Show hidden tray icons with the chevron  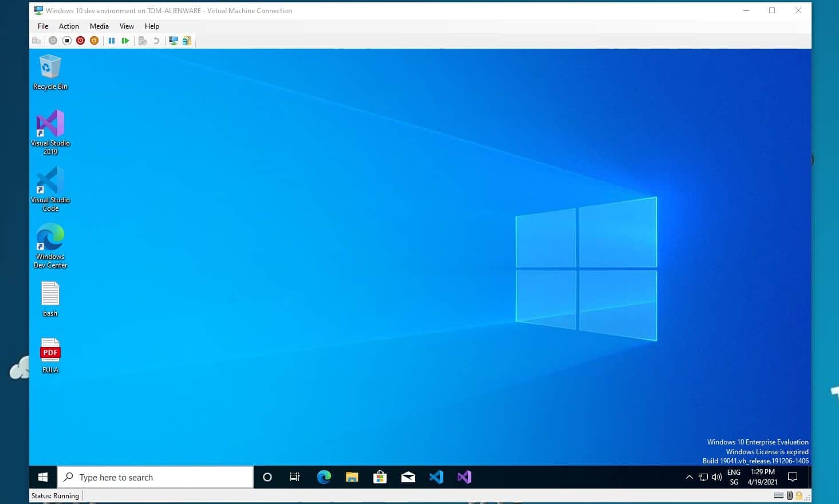tap(689, 477)
